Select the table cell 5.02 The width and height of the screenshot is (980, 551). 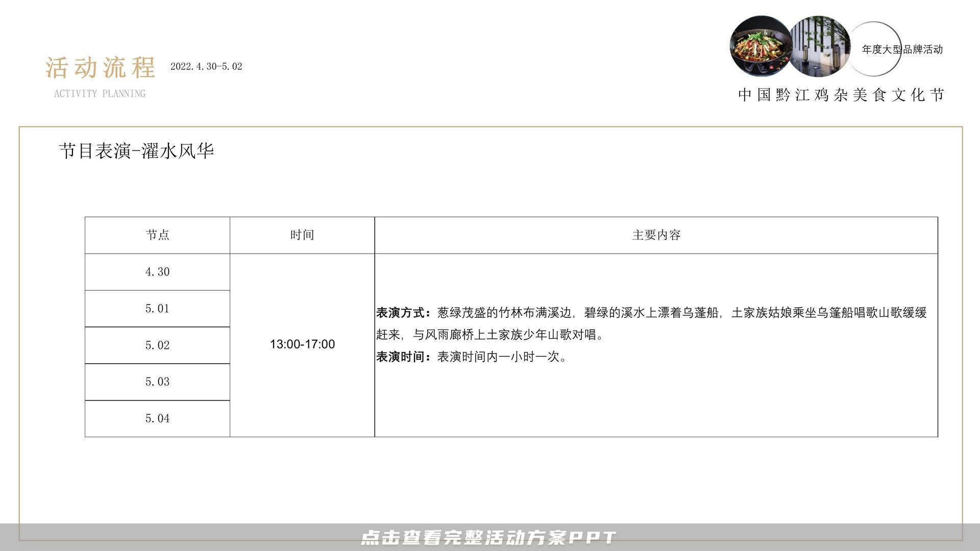[x=157, y=345]
